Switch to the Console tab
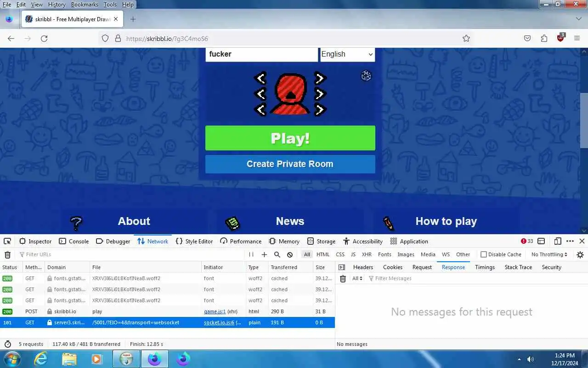 (74, 241)
